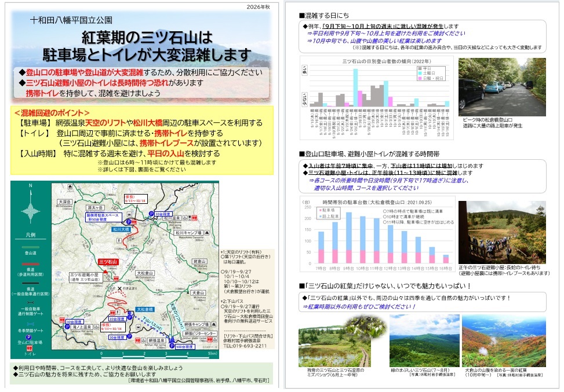
Task: Click the 源太ヶ岳 mountain label on the map
Action: point(95,208)
